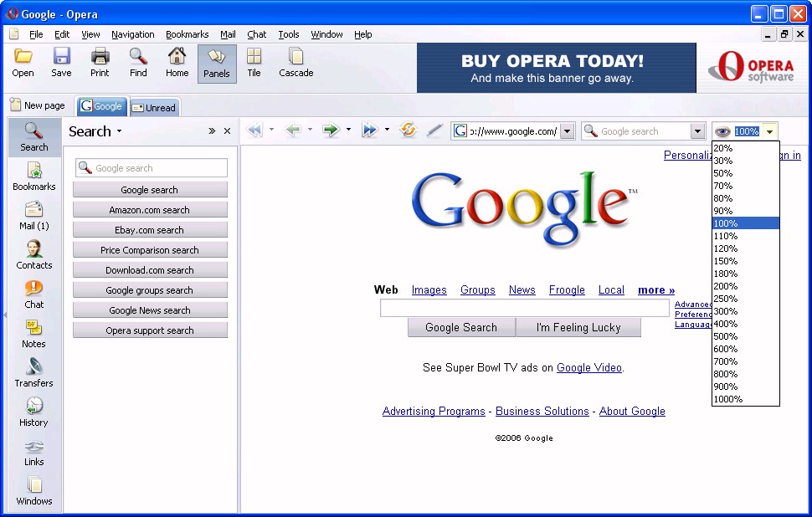Open the Rewind button dropdown arrow
The image size is (812, 517).
pyautogui.click(x=271, y=130)
